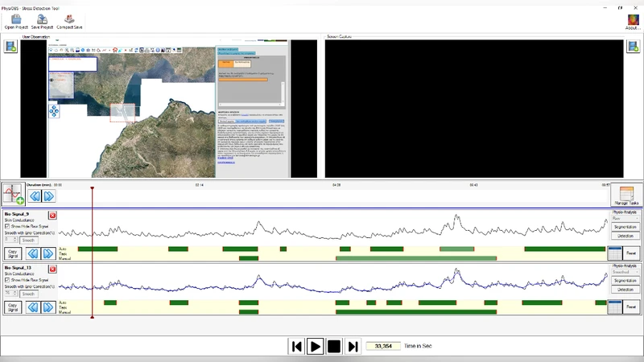Viewport: 644px width, 362px height.
Task: Toggle Show/Hide Raw Signal for Bio Signal_9
Action: [x=7, y=226]
